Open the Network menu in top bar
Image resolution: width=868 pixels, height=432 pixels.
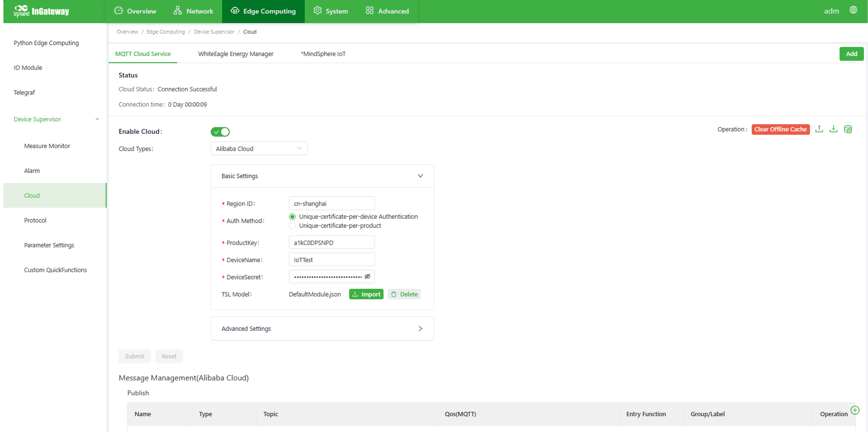(x=193, y=11)
